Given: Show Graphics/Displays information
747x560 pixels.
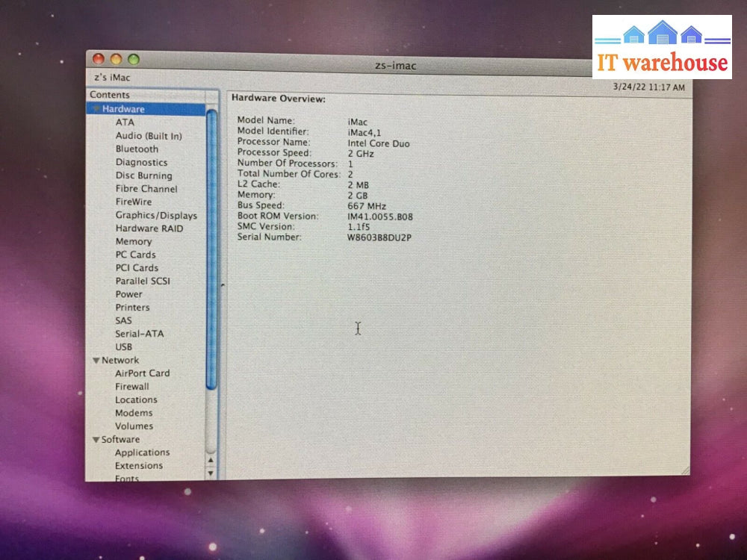Looking at the screenshot, I should [155, 215].
